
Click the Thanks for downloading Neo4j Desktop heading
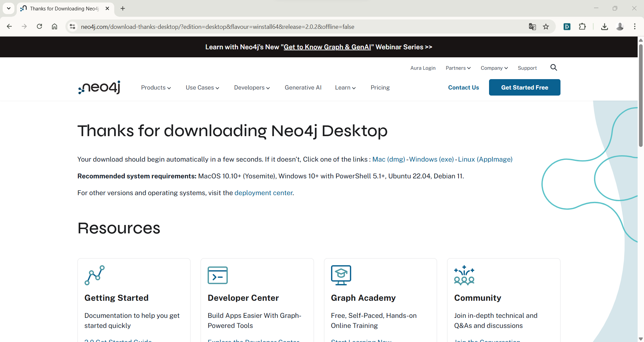(x=232, y=131)
